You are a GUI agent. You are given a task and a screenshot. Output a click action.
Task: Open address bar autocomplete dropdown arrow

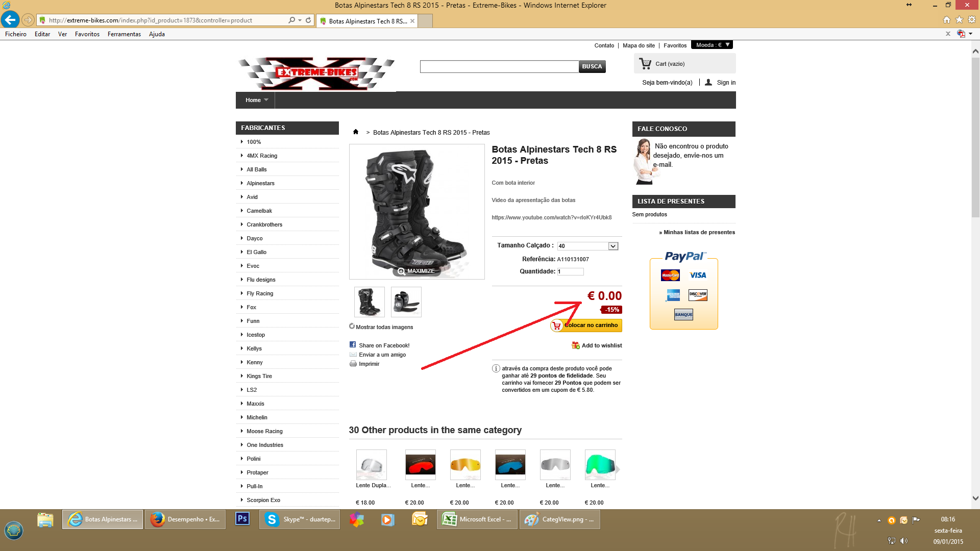[x=300, y=20]
